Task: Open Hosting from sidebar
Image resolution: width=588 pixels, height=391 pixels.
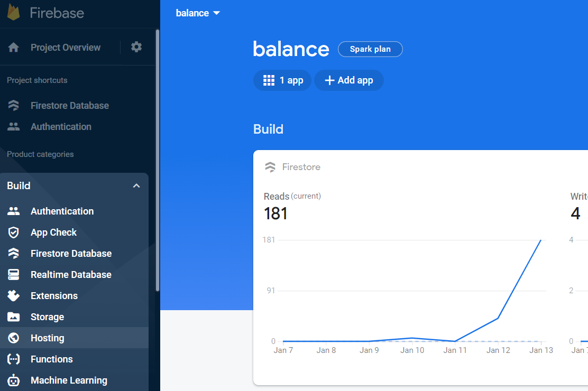Action: [x=74, y=338]
